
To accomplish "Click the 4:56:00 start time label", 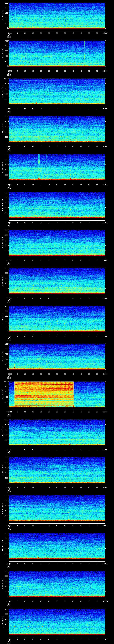I will coord(9,487).
